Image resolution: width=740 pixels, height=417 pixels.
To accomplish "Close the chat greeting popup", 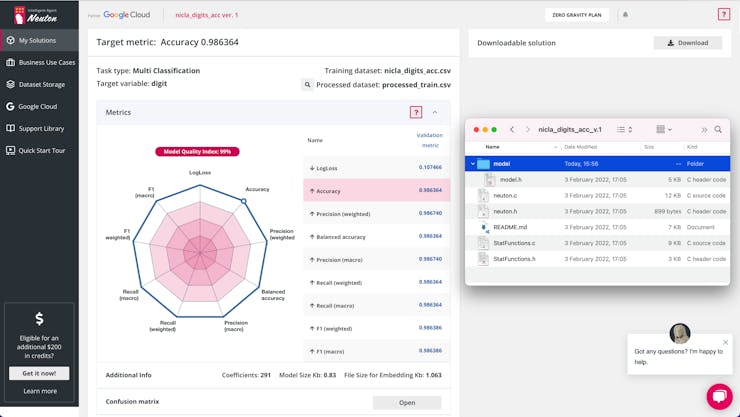I will [725, 342].
